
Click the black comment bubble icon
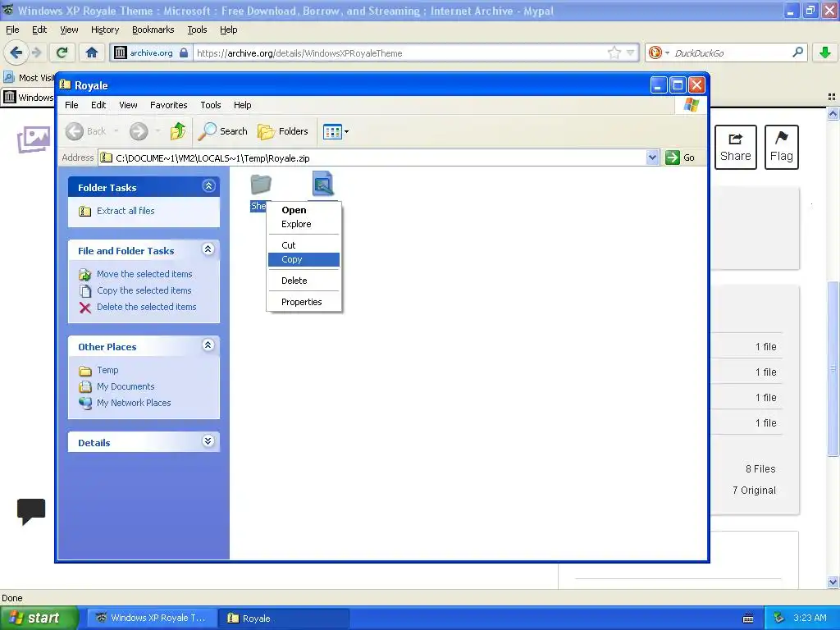(31, 511)
